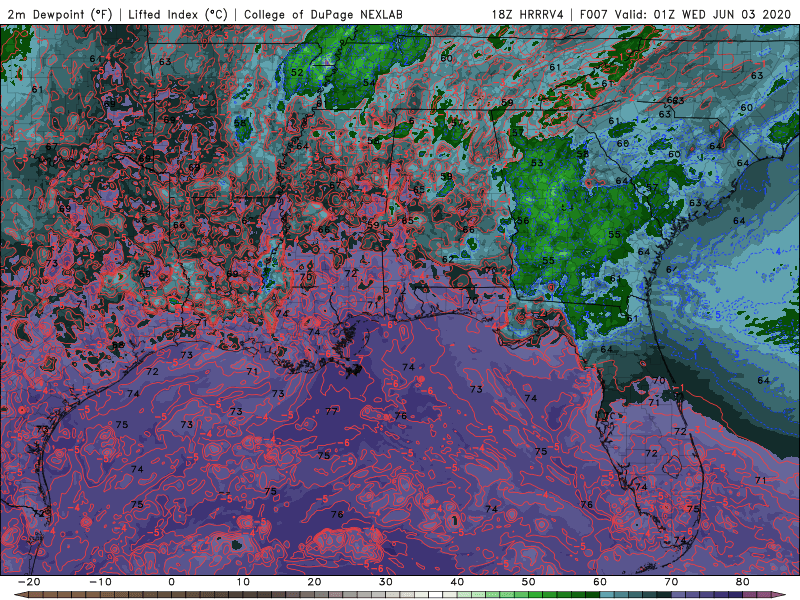Click the "77" dewpoint value in the Gulf
The image size is (800, 600).
(x=332, y=411)
